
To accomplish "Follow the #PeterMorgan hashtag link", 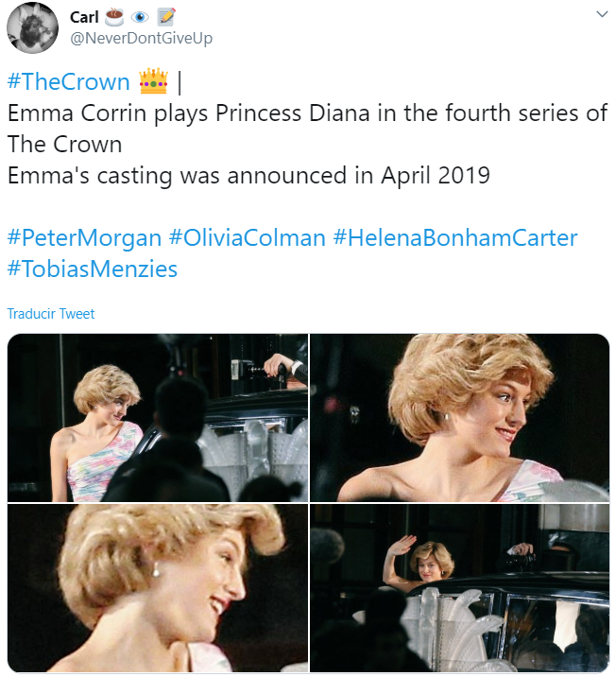I will [84, 237].
